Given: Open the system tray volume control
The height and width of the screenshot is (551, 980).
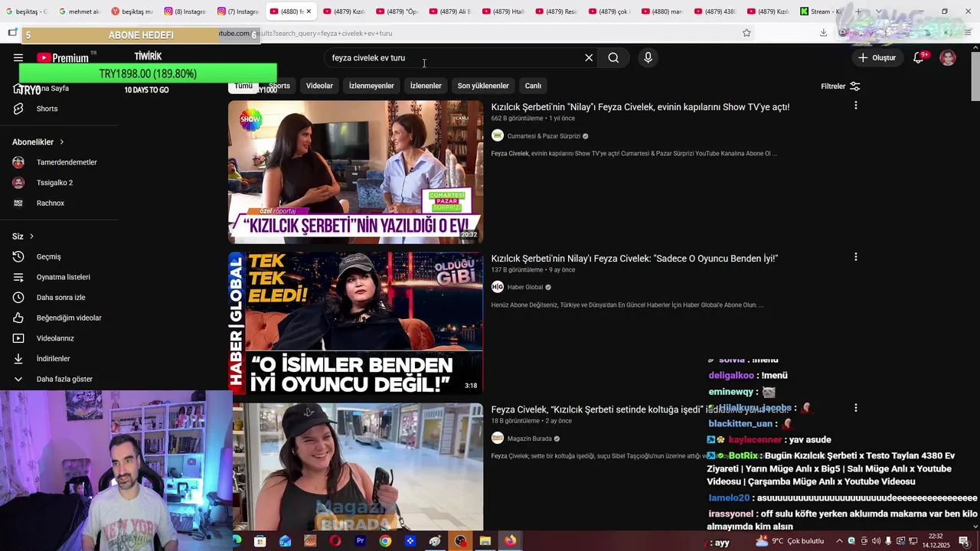Looking at the screenshot, I should (876, 541).
